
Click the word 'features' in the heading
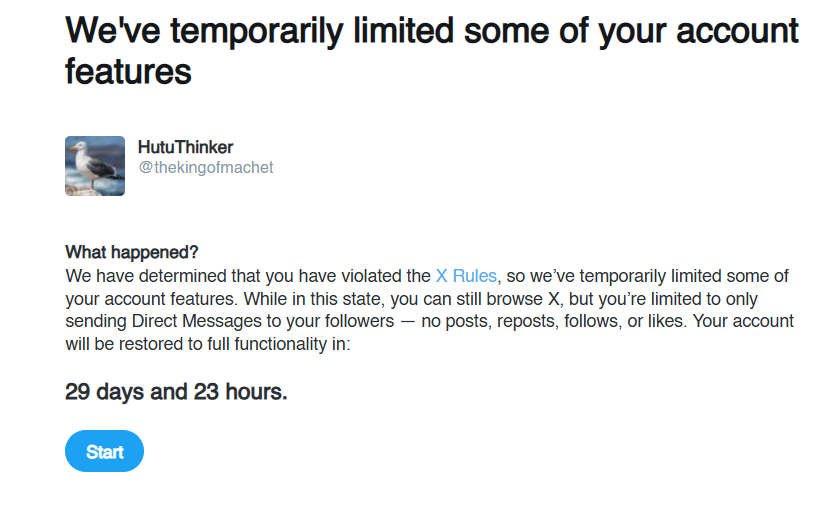(x=128, y=72)
